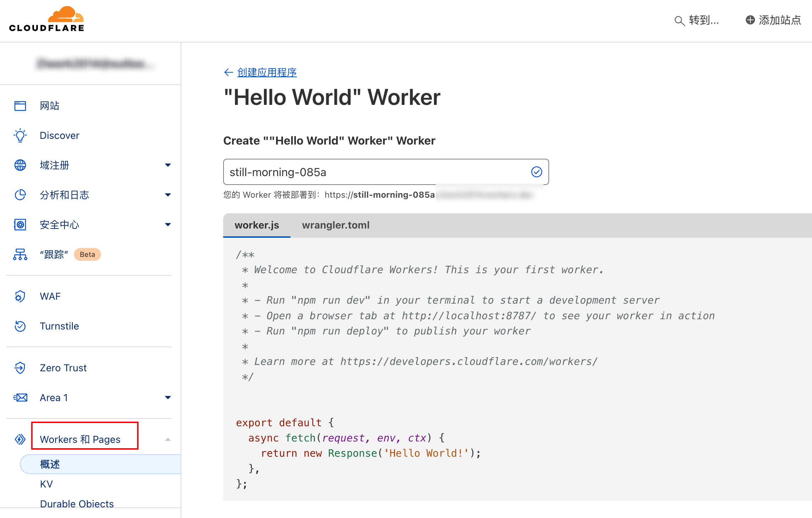Select the 安全中心 security icon
Viewport: 812px width, 518px height.
(20, 224)
